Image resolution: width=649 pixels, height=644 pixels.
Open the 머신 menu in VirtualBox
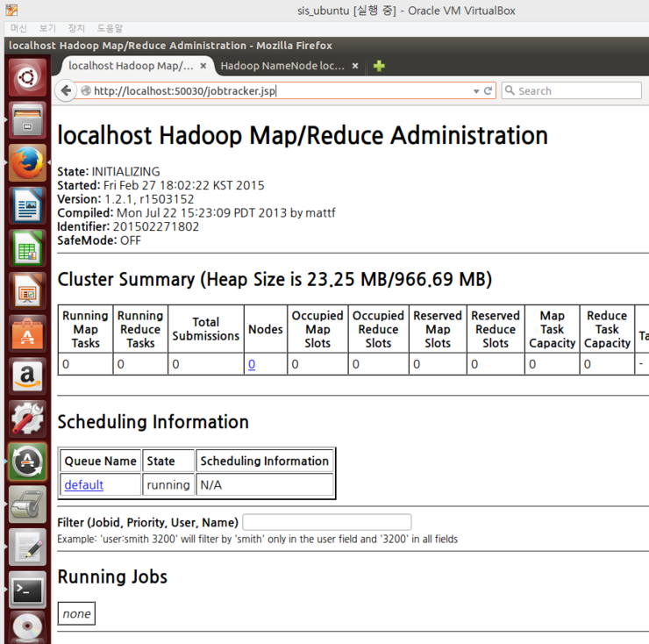(x=18, y=28)
